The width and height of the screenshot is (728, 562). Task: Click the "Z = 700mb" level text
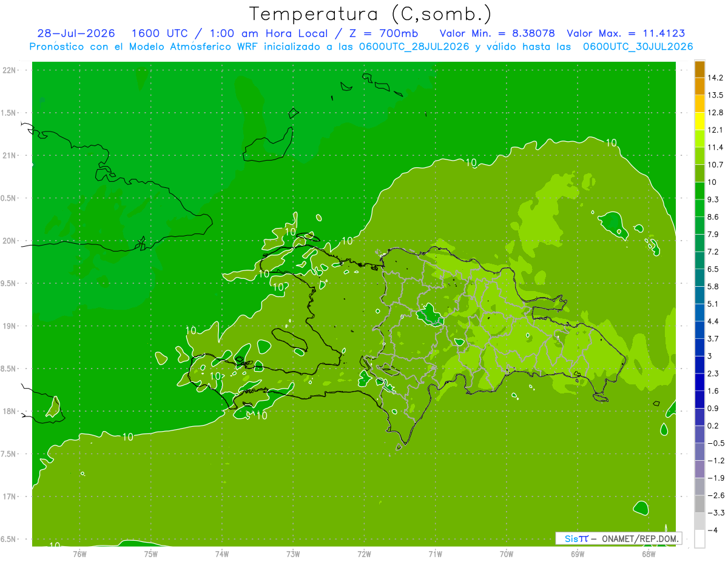[x=383, y=33]
